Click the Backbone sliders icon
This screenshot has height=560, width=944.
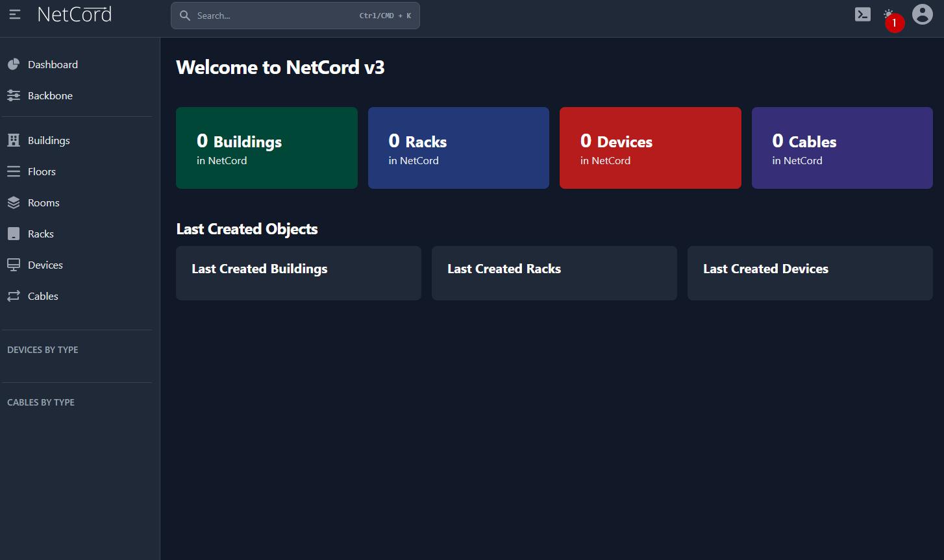point(14,95)
